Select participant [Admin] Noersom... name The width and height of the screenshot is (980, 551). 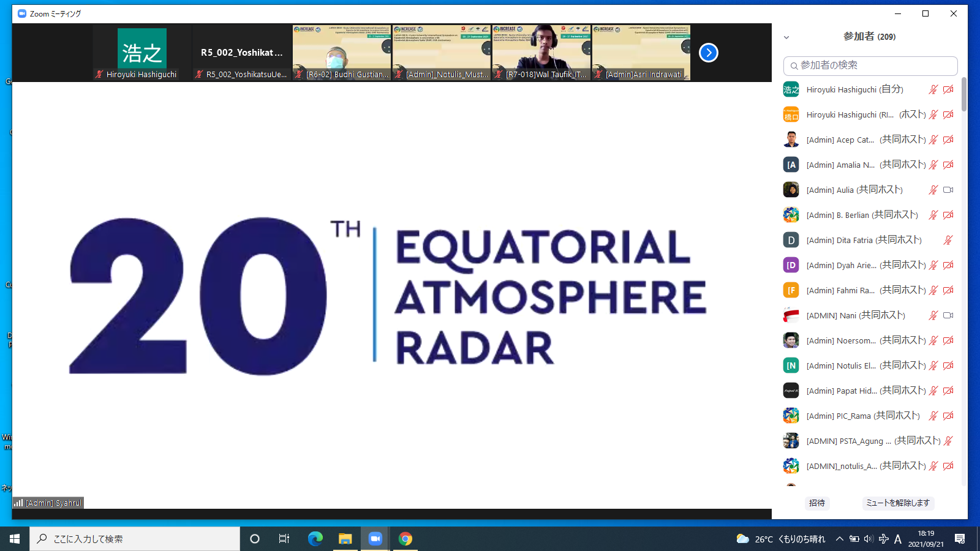[x=841, y=341]
